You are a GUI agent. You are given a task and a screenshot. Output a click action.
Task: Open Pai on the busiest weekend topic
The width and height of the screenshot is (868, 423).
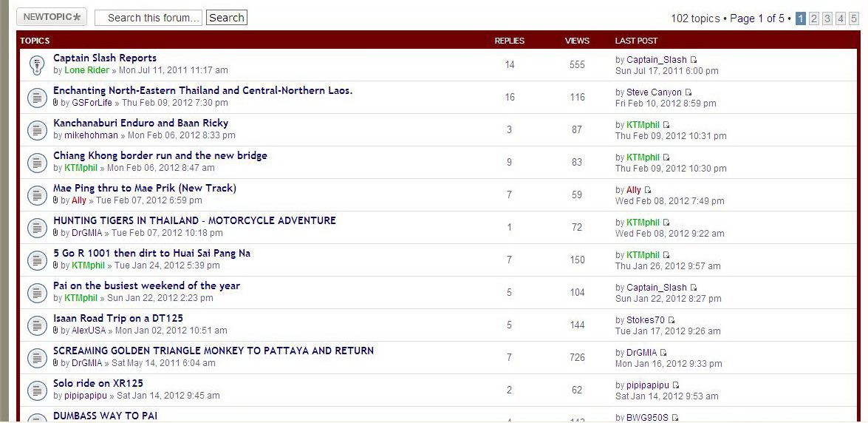coord(146,285)
